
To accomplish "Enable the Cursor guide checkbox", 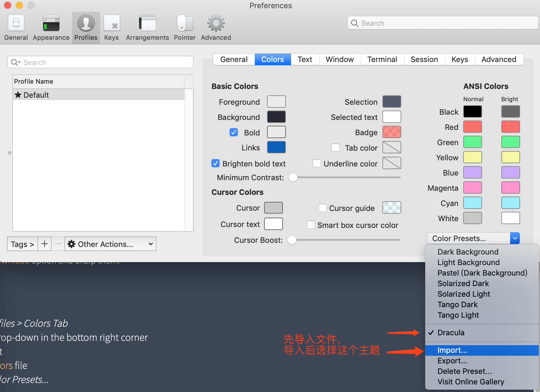I will coord(322,208).
